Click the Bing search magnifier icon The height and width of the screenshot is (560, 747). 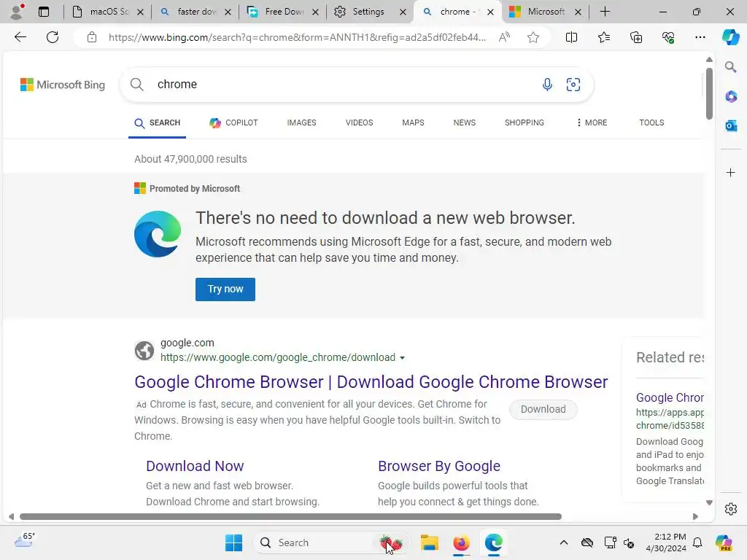(136, 85)
